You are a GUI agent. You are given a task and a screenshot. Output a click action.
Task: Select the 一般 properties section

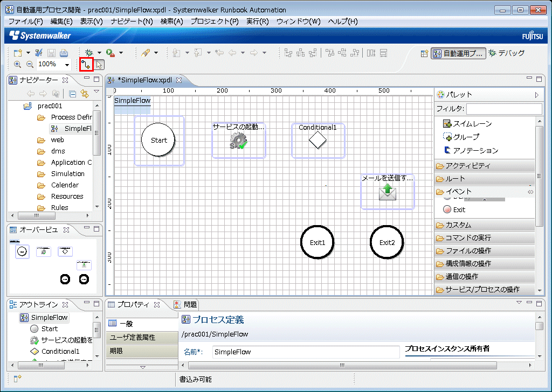tap(142, 324)
